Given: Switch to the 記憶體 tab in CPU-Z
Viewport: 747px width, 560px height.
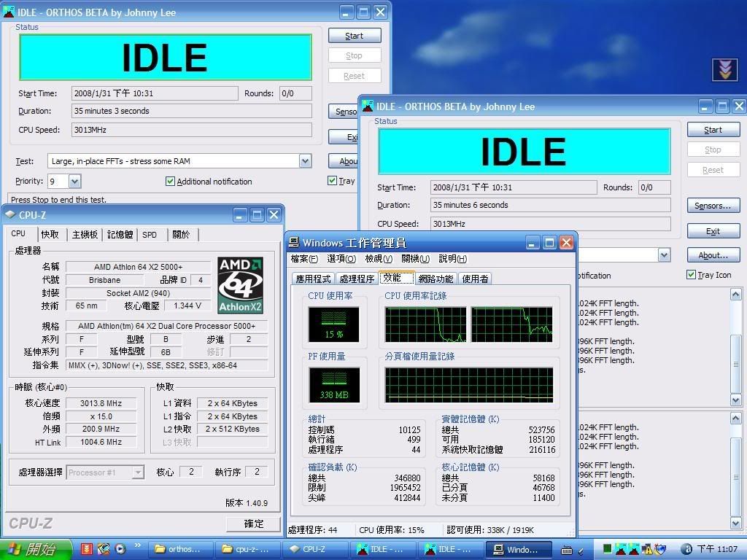Looking at the screenshot, I should click(120, 234).
